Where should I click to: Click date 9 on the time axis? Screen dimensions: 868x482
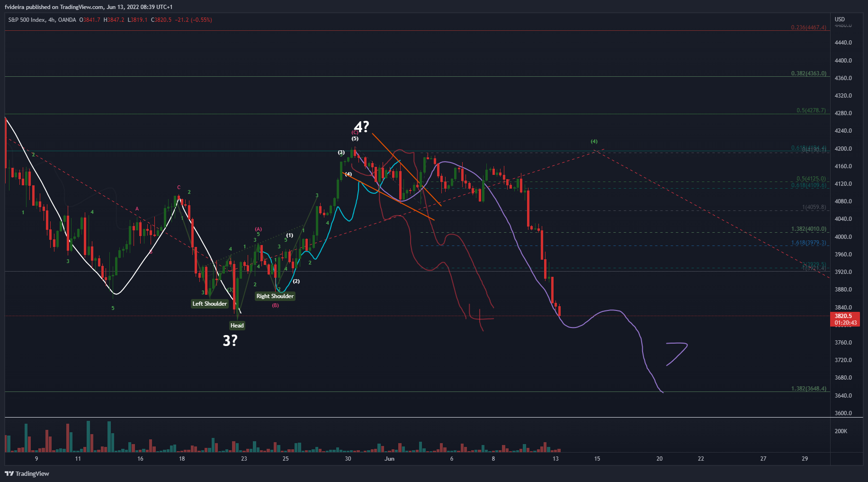36,459
